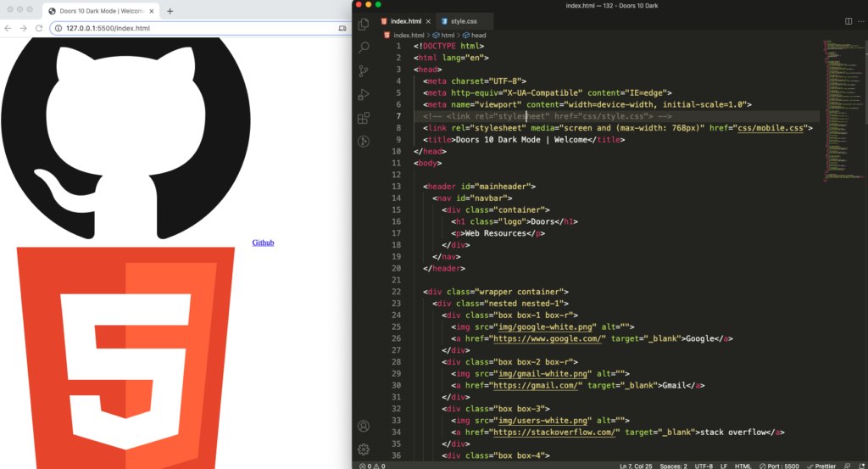Click Ln 7, Col 25 to go to line

tap(636, 466)
